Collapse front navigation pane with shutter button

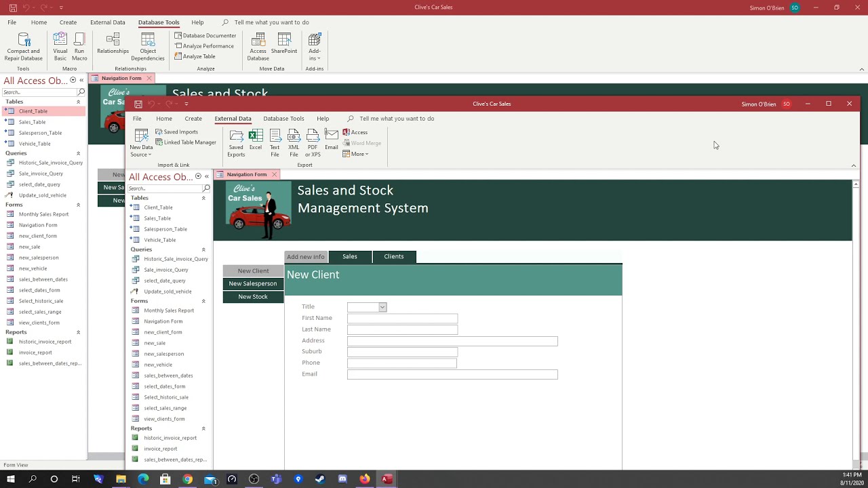206,176
